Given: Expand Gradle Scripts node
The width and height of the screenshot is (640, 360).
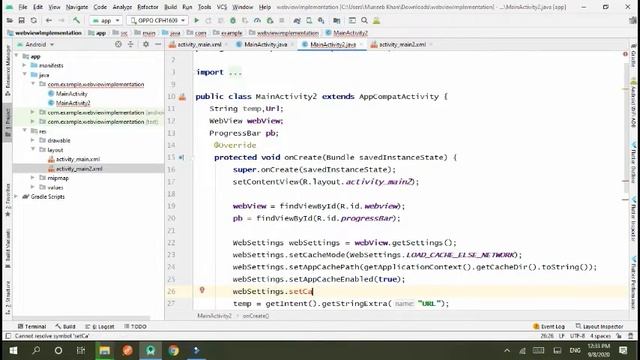Looking at the screenshot, I should pyautogui.click(x=17, y=196).
